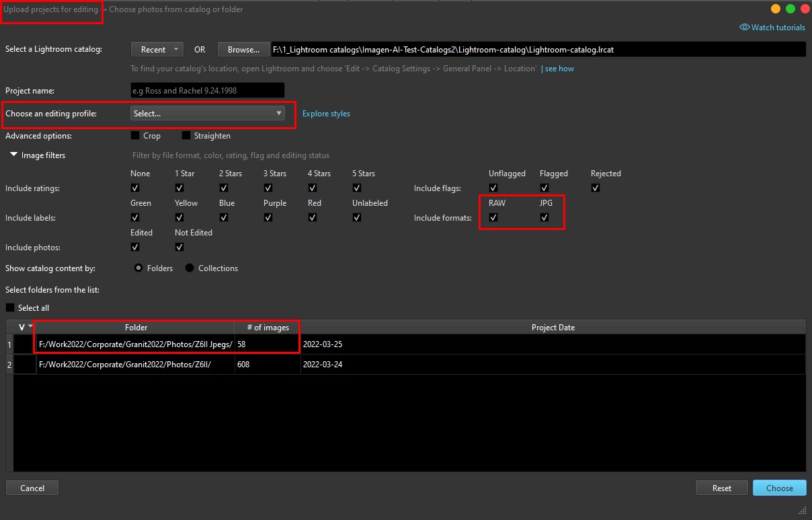812x520 pixels.
Task: Click the Cancel button
Action: point(32,488)
